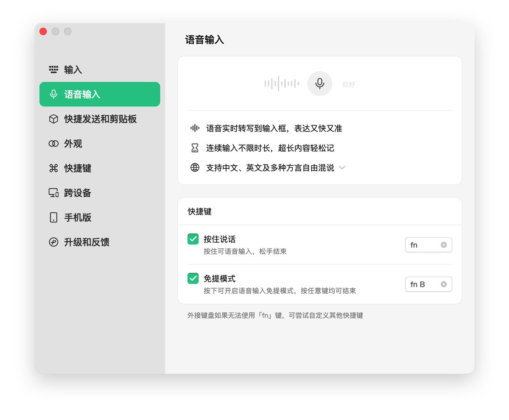Viewport: 509px width, 420px height.
Task: Click the description 按住可语音输入，松手结束
Action: coord(245,251)
